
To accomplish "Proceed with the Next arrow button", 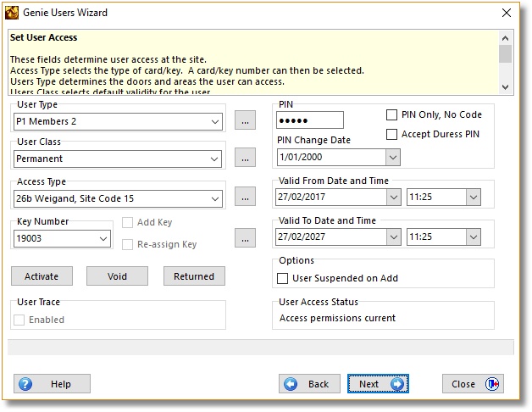I will coord(378,384).
